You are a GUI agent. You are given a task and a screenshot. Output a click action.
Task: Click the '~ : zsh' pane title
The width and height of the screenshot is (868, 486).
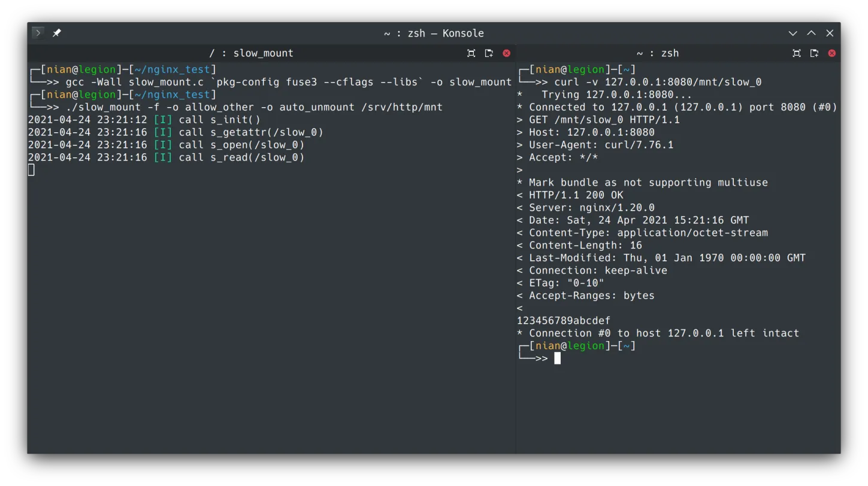pos(657,53)
